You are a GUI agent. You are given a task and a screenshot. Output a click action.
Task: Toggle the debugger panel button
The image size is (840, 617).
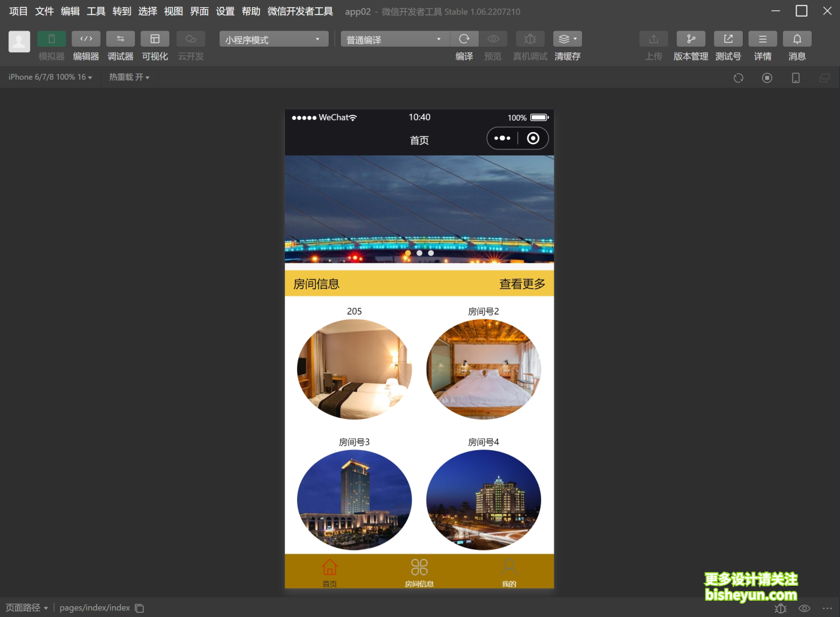[x=120, y=39]
